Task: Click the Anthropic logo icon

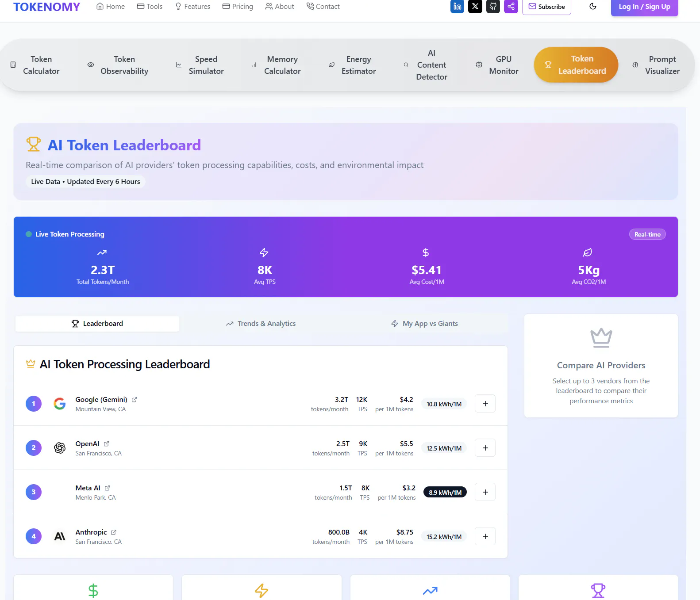Action: point(60,536)
